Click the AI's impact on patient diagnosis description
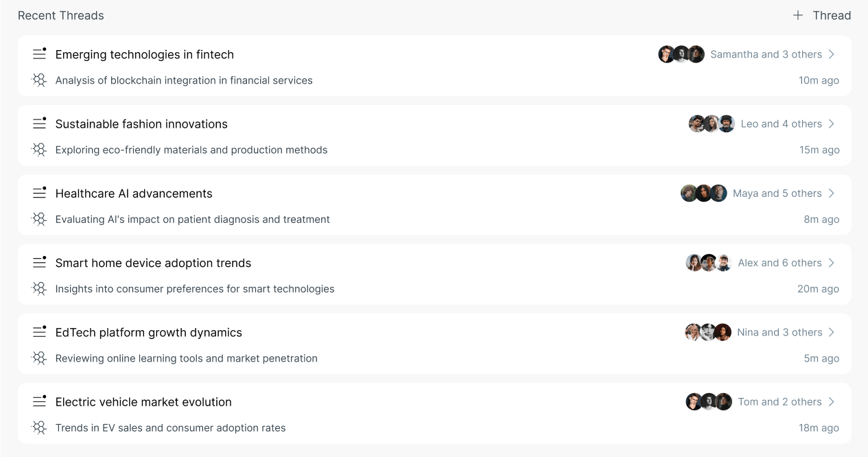Viewport: 868px width, 457px height. 193,220
